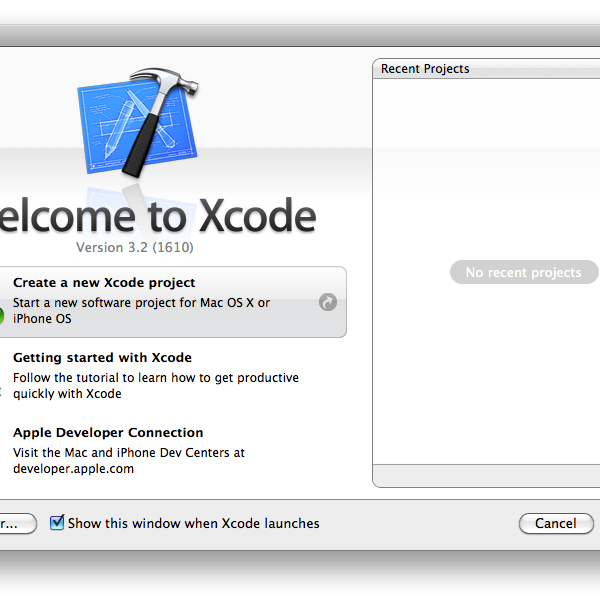Screen dimensions: 600x605
Task: Click the 'Show this window when Xcode launches' label
Action: (x=193, y=523)
